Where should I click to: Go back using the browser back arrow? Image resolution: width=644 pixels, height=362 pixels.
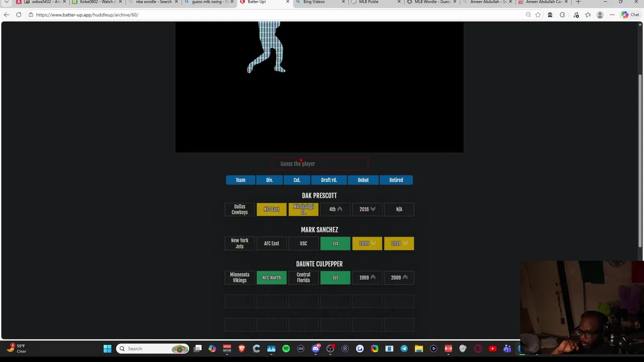coord(7,15)
